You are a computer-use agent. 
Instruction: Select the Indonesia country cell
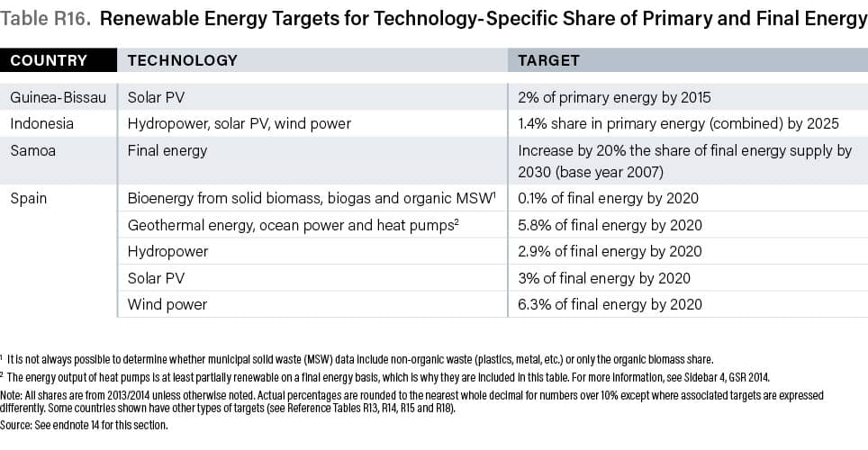tap(41, 123)
